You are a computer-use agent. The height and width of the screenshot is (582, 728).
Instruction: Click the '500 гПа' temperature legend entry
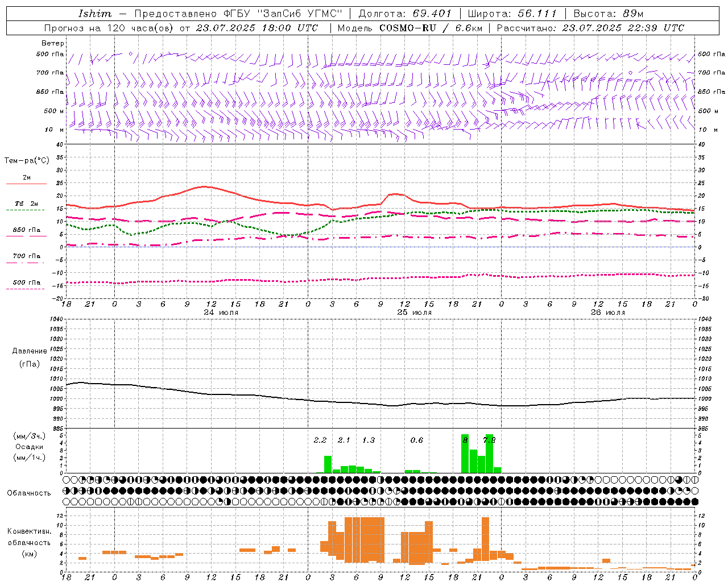point(27,282)
